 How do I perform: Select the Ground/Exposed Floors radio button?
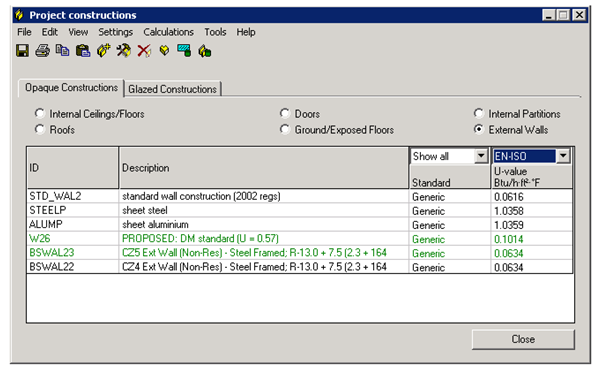(x=284, y=130)
